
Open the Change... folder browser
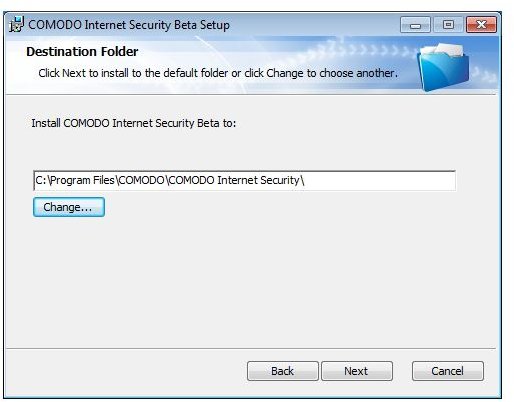click(x=69, y=207)
